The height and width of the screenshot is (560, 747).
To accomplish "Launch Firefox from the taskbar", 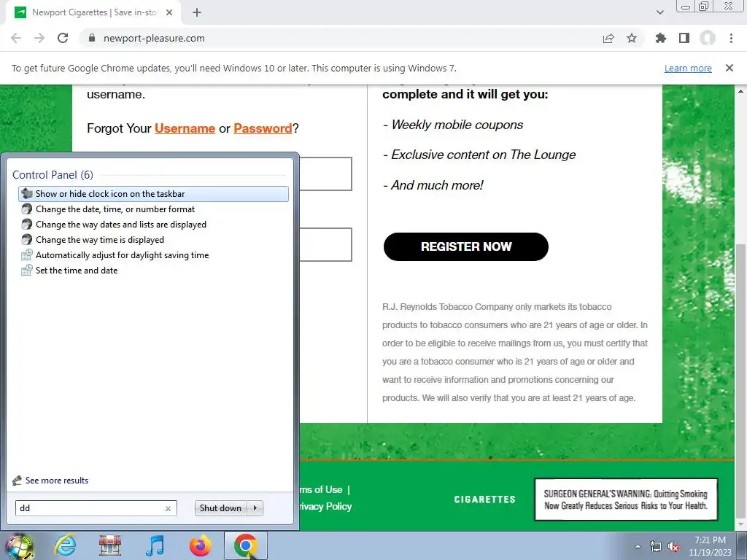I will pos(200,545).
